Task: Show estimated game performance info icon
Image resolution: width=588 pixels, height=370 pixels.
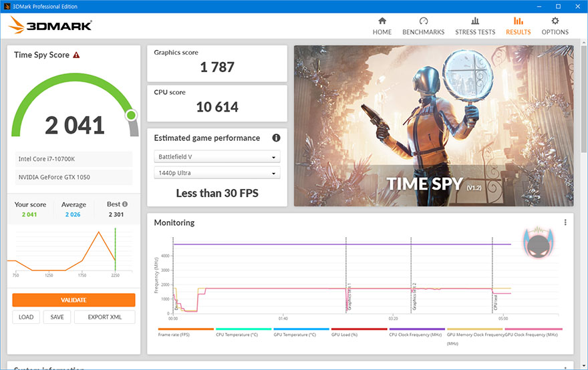Action: tap(276, 138)
